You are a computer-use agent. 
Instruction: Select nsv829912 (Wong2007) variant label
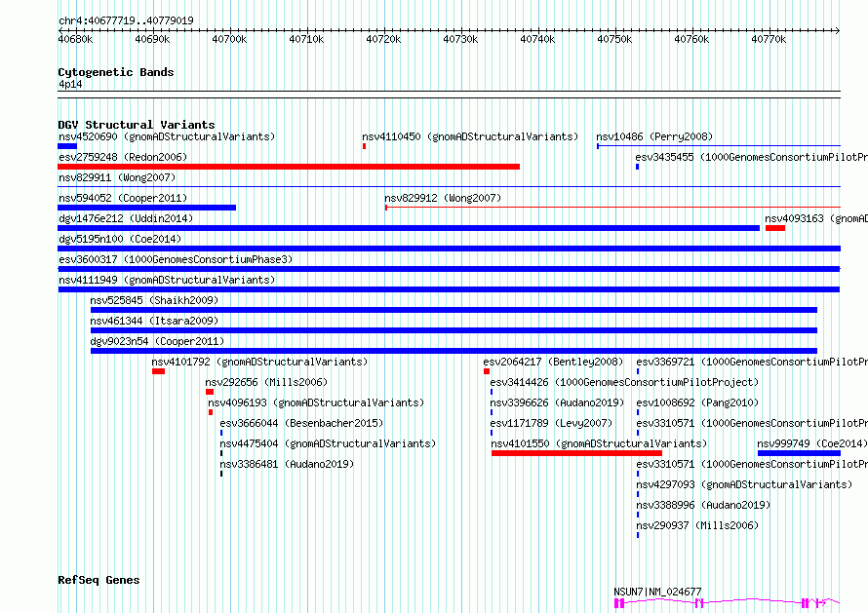pyautogui.click(x=443, y=198)
